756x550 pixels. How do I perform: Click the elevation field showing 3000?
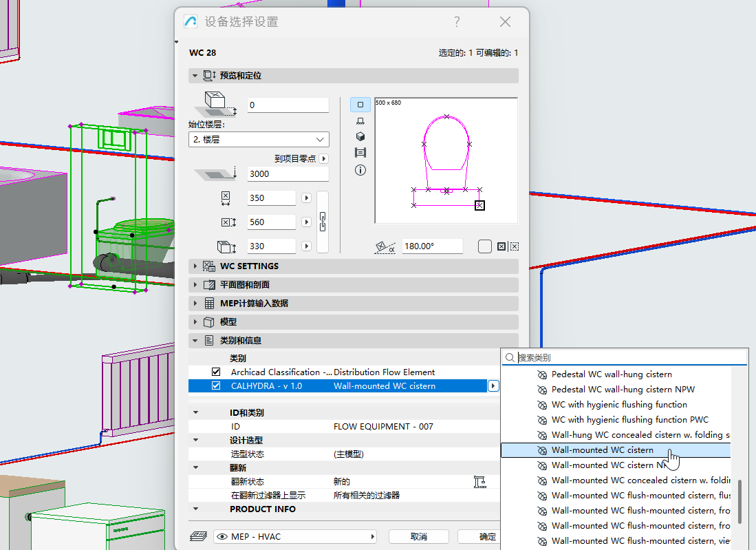coord(288,173)
